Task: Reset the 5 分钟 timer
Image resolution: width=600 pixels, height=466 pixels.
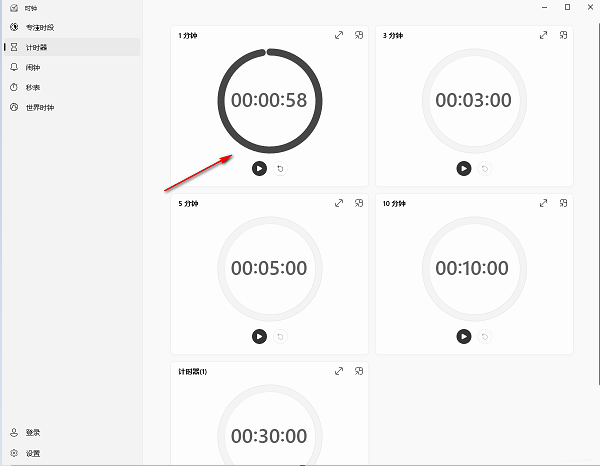Action: pyautogui.click(x=280, y=336)
